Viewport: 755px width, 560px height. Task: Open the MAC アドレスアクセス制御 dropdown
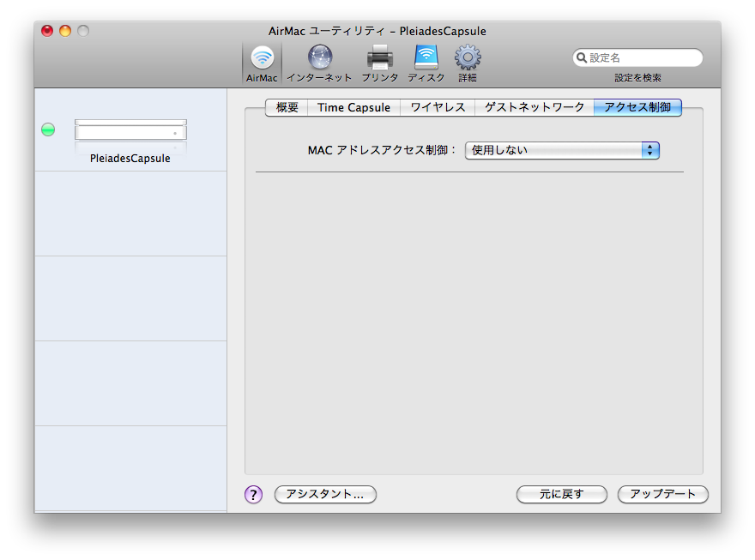(x=562, y=150)
